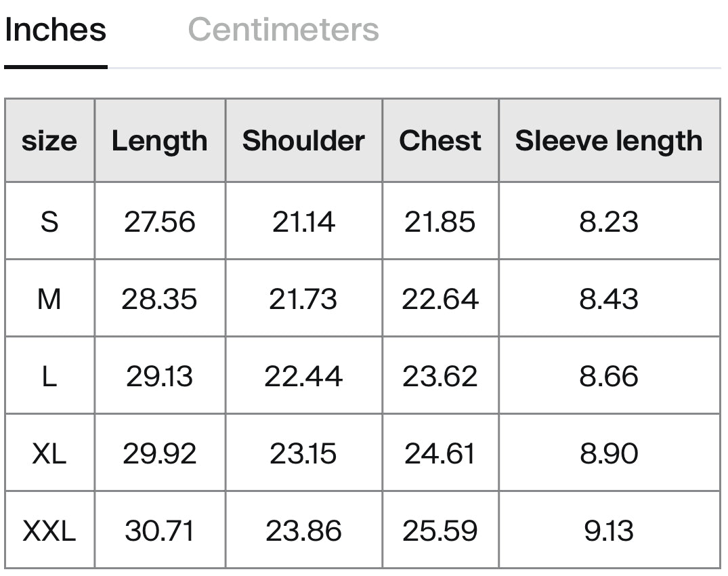Click the Chest column header
Viewport: 728px width, 576px height.
pos(440,140)
